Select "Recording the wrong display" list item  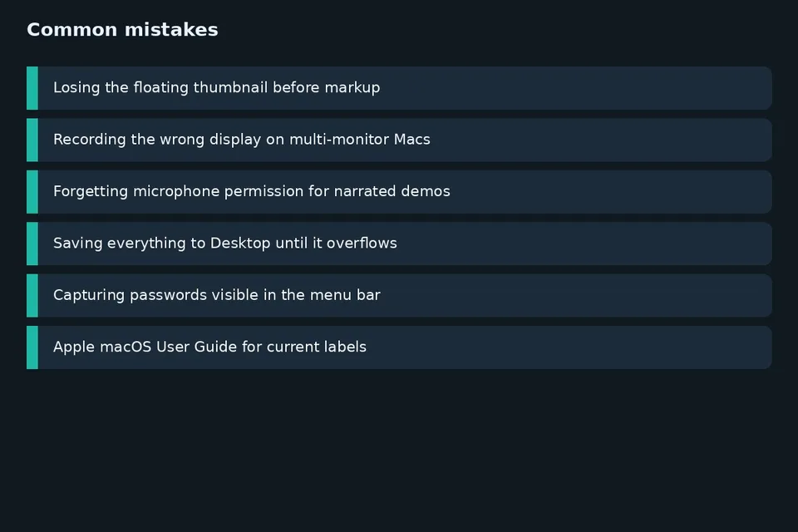click(x=399, y=140)
